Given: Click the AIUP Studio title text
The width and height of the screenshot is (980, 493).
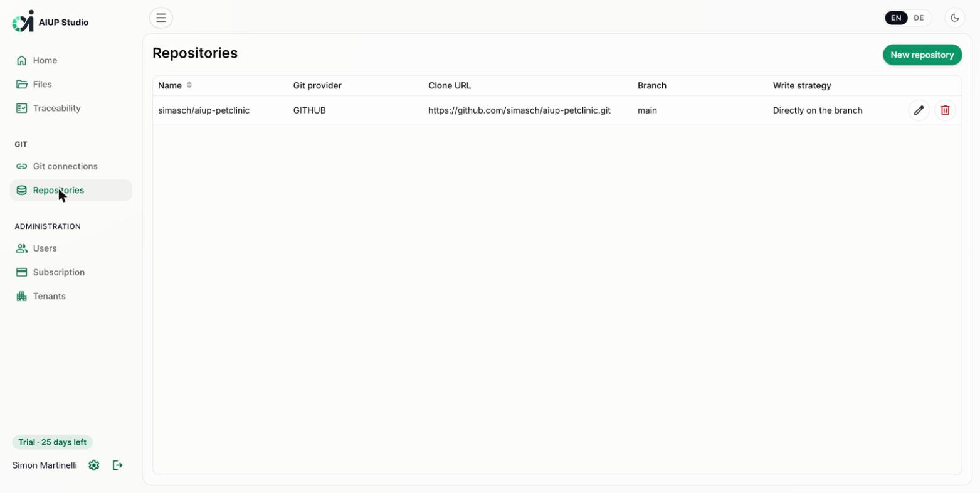Looking at the screenshot, I should 63,22.
